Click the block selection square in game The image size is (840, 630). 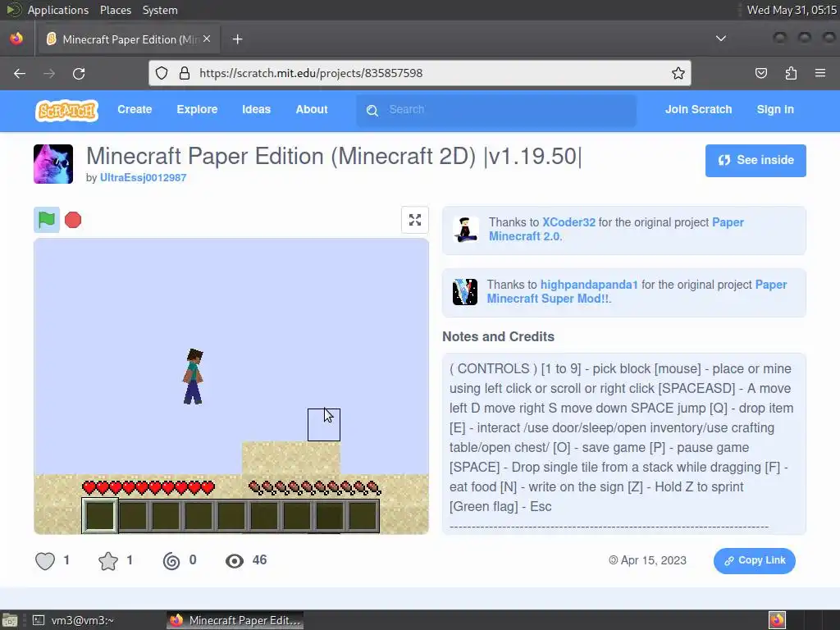coord(323,425)
